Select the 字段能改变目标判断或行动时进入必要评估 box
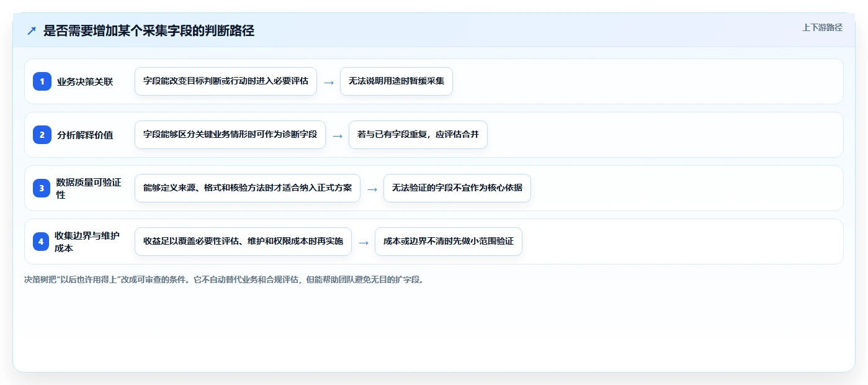This screenshot has width=868, height=385. point(226,81)
